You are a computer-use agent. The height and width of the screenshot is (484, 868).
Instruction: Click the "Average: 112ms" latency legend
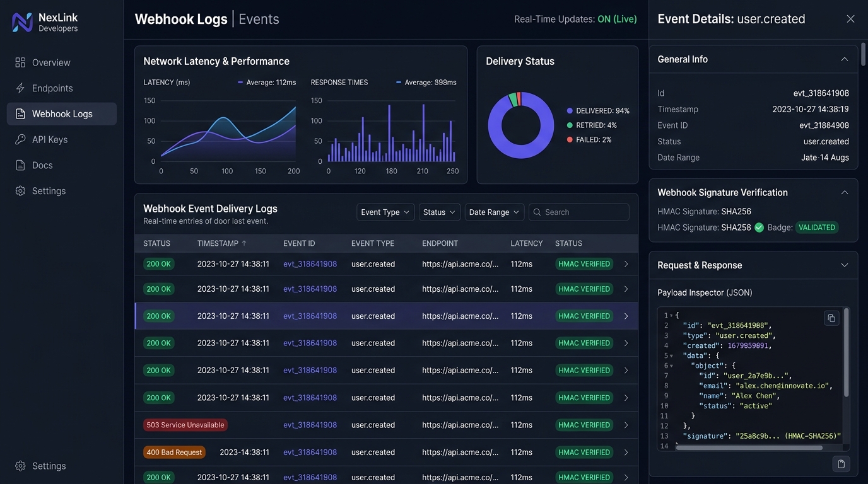click(x=267, y=83)
